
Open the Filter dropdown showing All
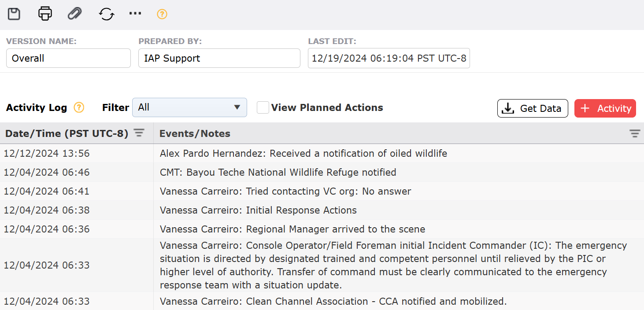tap(189, 107)
